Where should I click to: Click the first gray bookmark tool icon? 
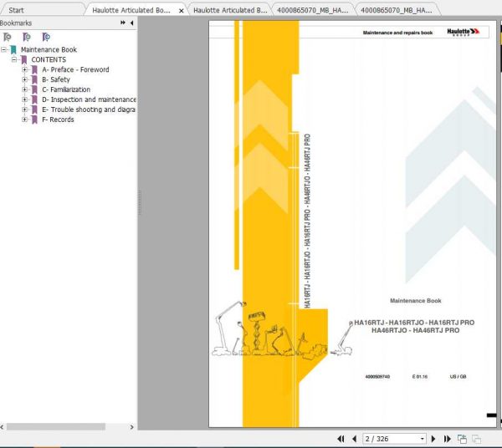coord(7,37)
